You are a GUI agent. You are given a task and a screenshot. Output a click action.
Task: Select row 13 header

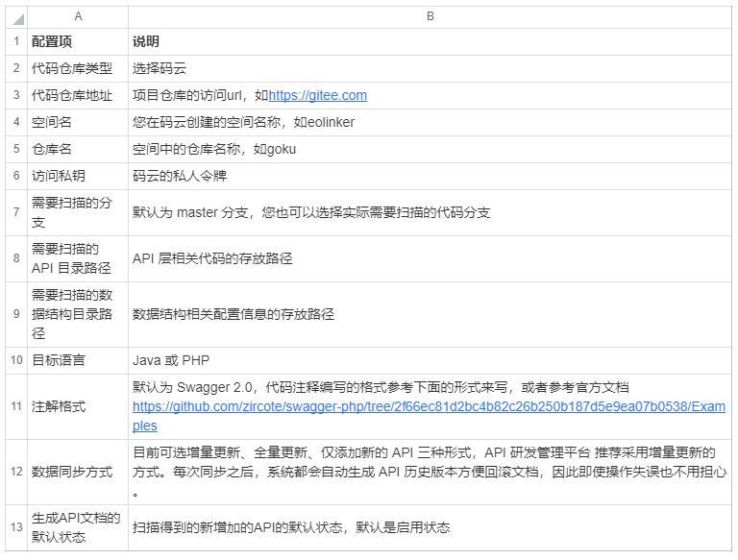[x=16, y=527]
